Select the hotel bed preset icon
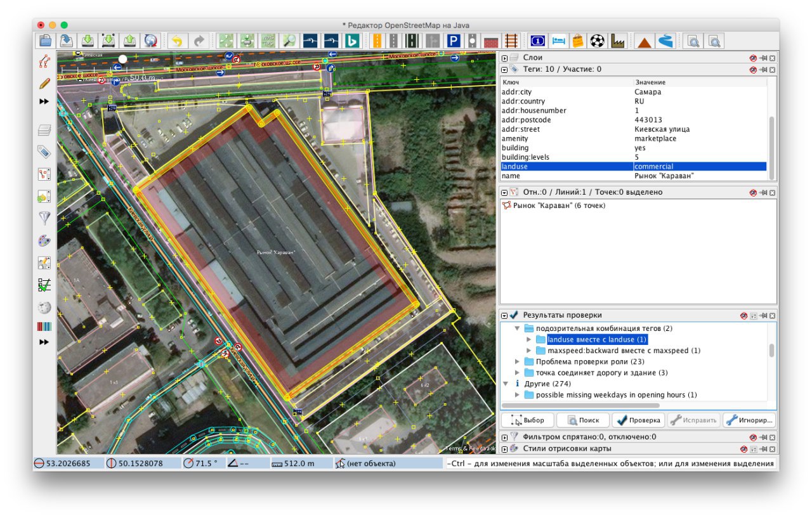812x518 pixels. (558, 41)
